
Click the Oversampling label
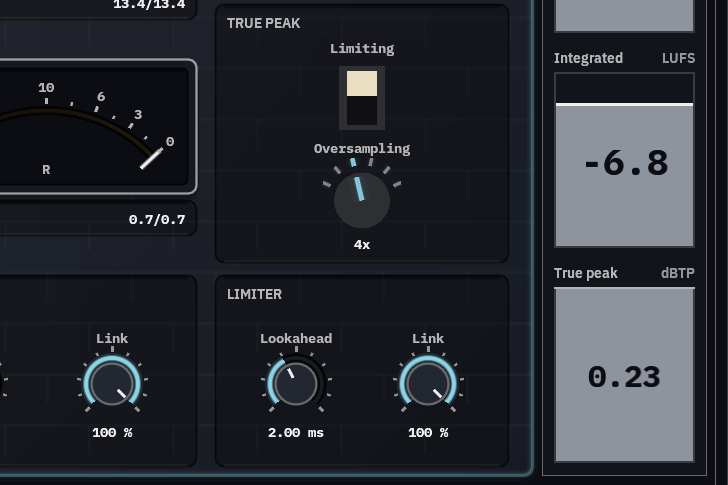click(362, 149)
